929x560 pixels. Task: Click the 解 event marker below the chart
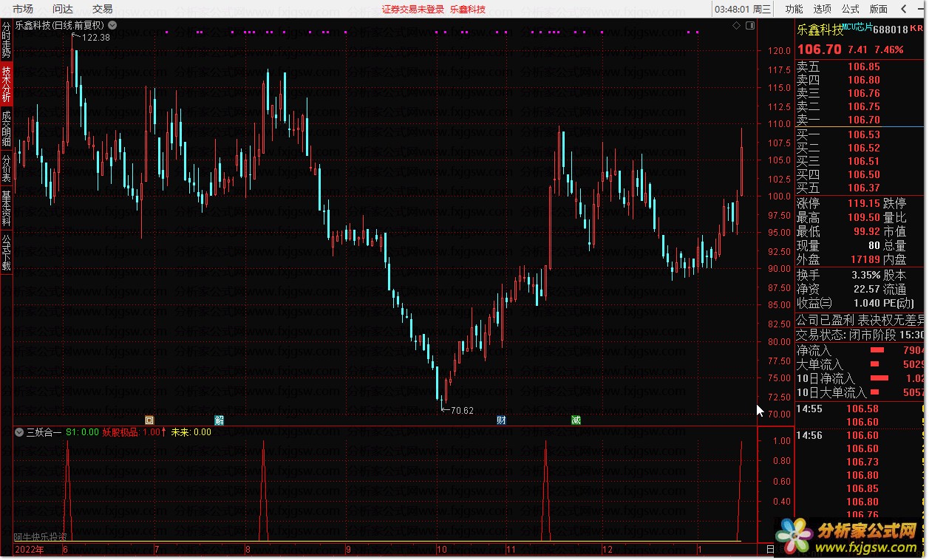click(x=219, y=420)
